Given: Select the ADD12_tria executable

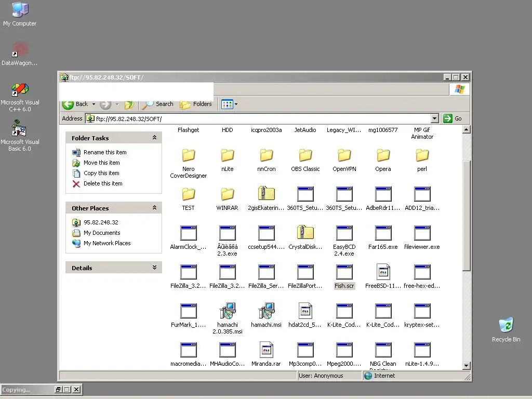Looking at the screenshot, I should [x=422, y=199].
